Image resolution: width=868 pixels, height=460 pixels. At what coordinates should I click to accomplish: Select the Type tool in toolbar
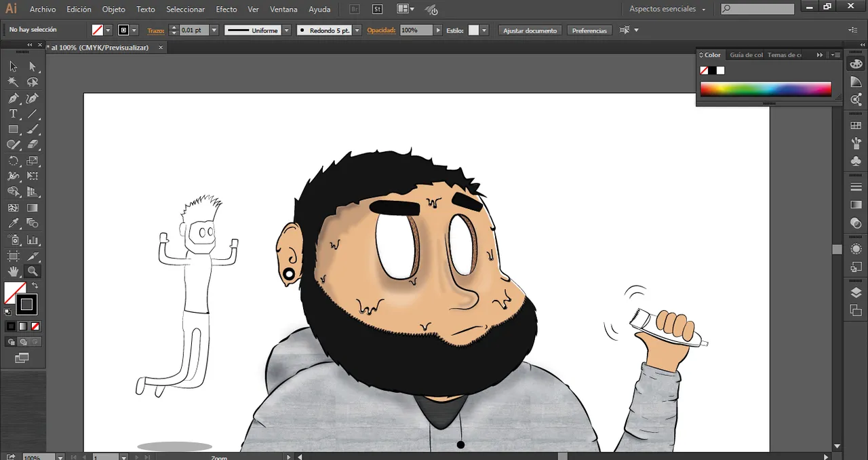tap(13, 114)
